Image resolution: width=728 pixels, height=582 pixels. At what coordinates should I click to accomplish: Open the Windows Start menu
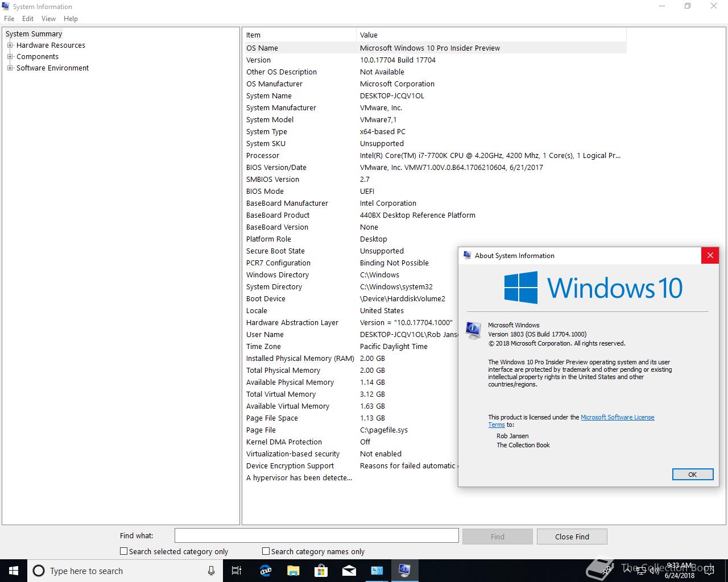[x=14, y=571]
